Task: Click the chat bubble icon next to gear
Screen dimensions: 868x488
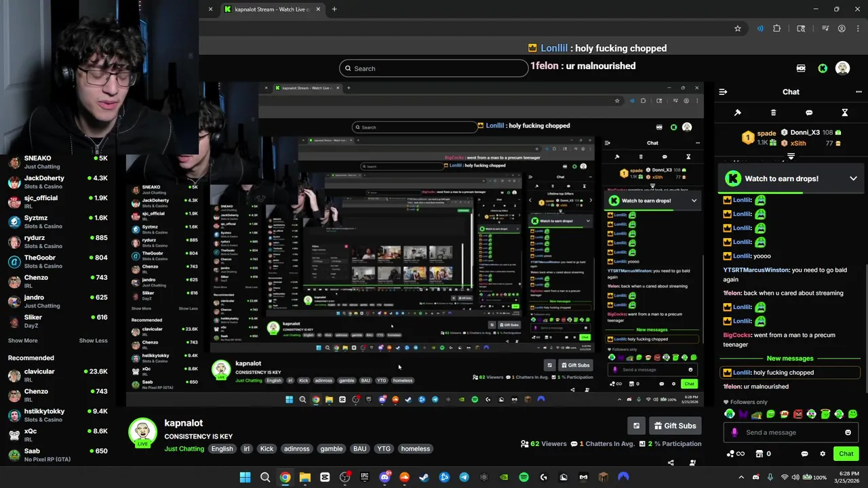Action: (x=804, y=454)
